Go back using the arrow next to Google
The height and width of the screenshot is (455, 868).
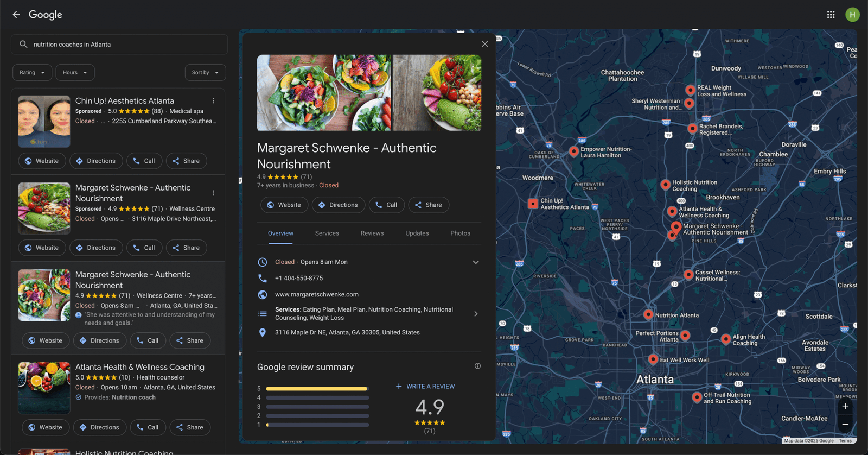click(x=16, y=15)
